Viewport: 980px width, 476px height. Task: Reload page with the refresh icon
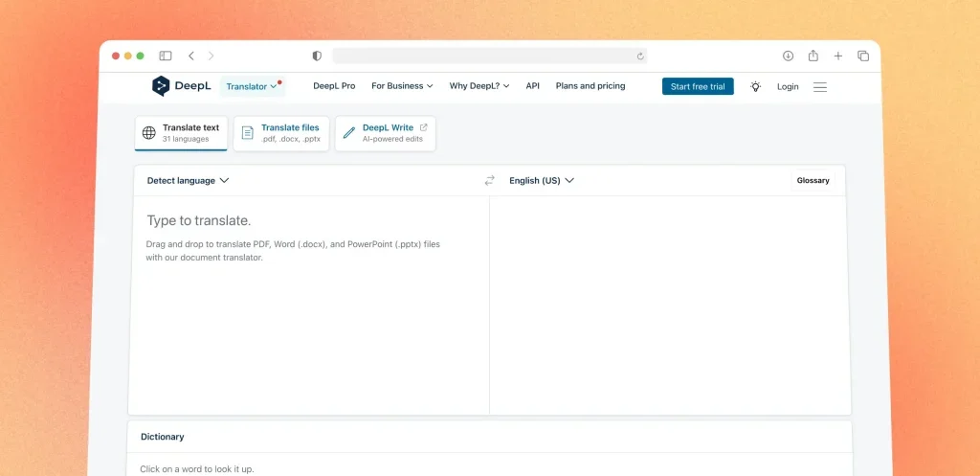[640, 56]
